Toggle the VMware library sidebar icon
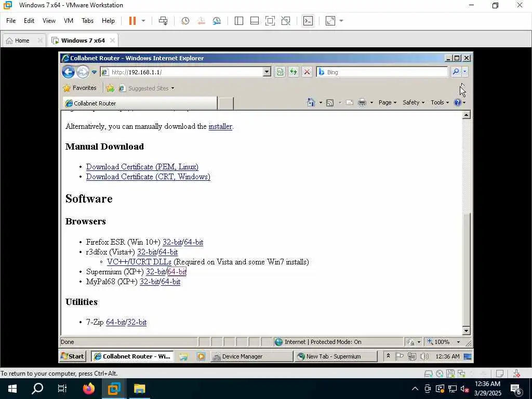 click(x=239, y=21)
